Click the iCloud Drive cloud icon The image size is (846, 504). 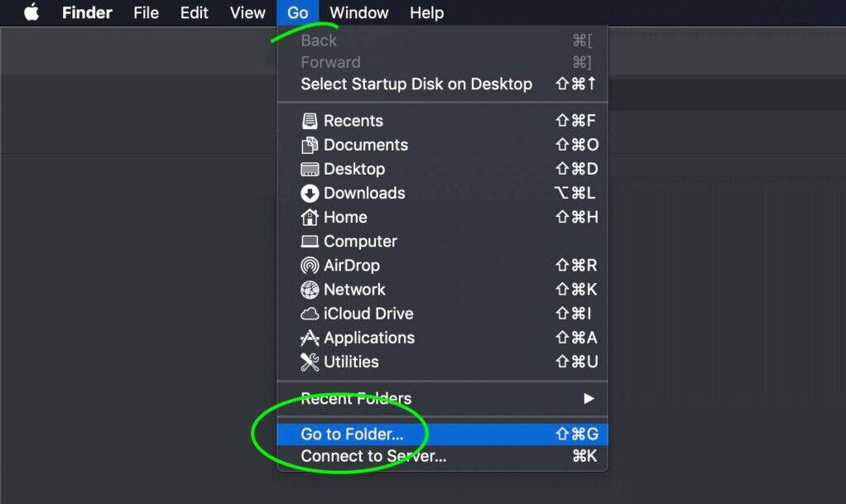(310, 314)
